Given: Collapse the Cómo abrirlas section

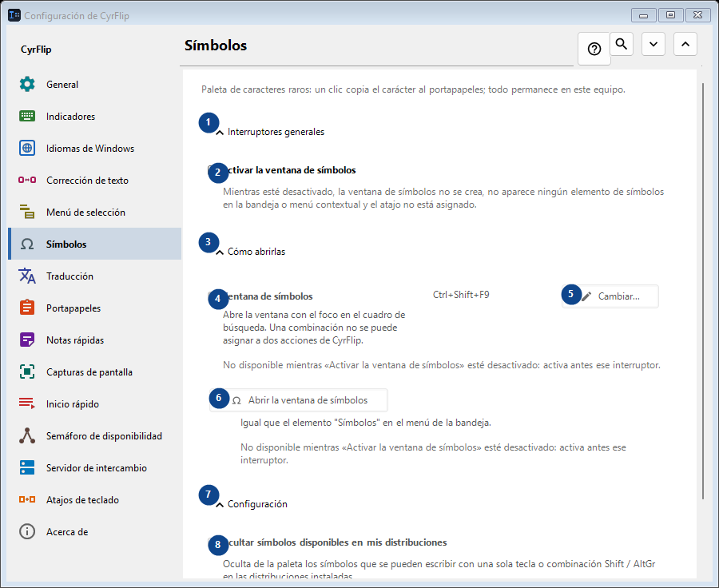Looking at the screenshot, I should (220, 252).
